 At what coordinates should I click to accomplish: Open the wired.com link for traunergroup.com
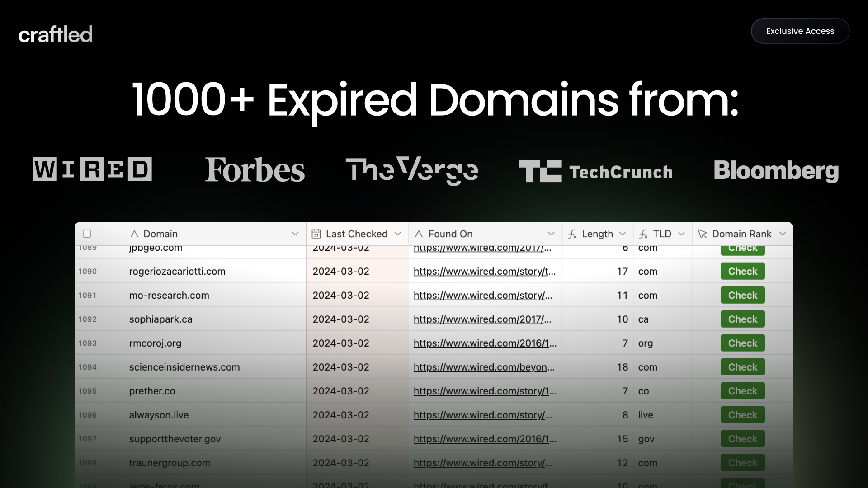tap(482, 463)
